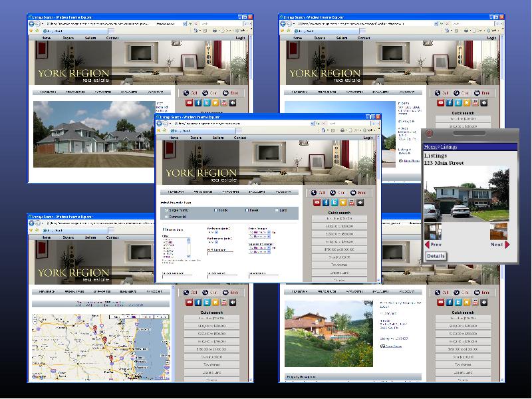Click yellow star favorites icon in center window
This screenshot has width=532, height=399.
343,203
